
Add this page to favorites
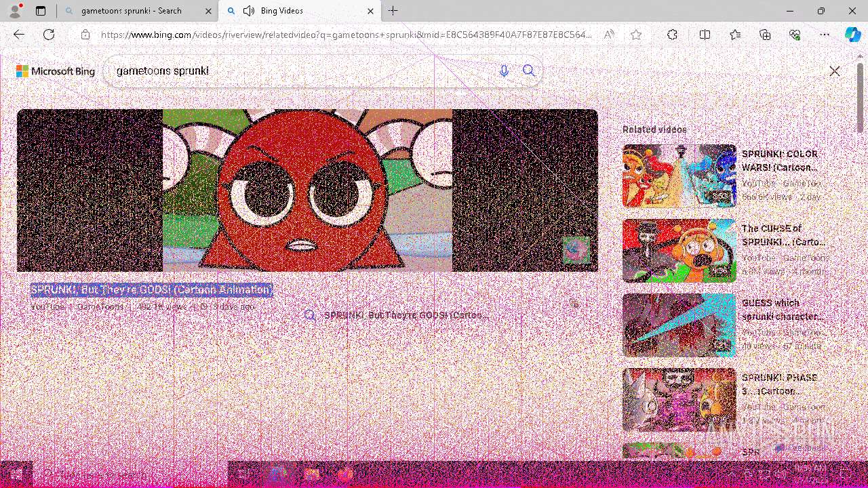pyautogui.click(x=636, y=35)
